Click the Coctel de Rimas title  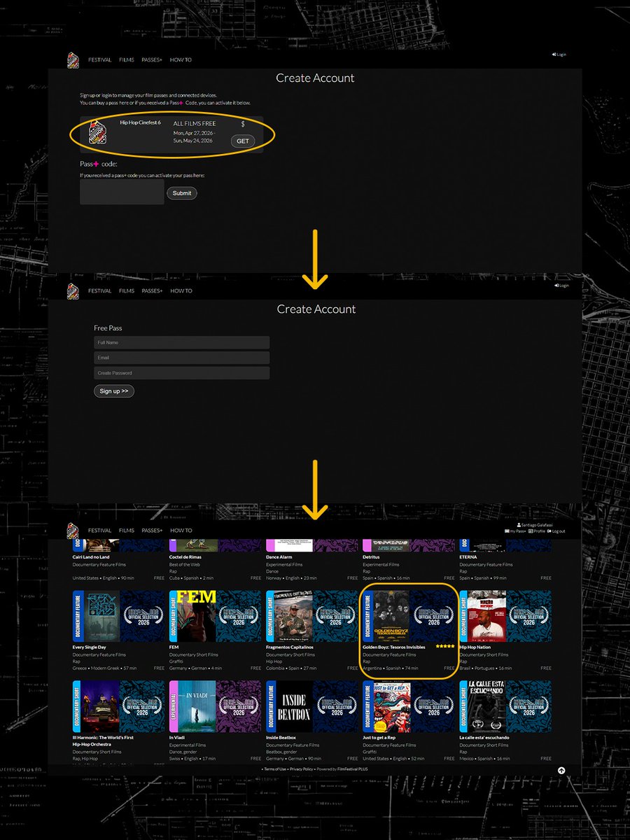(x=187, y=556)
